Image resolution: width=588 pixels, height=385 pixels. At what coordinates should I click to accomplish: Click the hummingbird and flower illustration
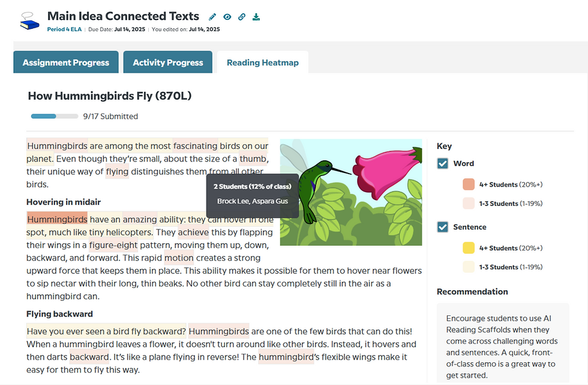coord(351,192)
